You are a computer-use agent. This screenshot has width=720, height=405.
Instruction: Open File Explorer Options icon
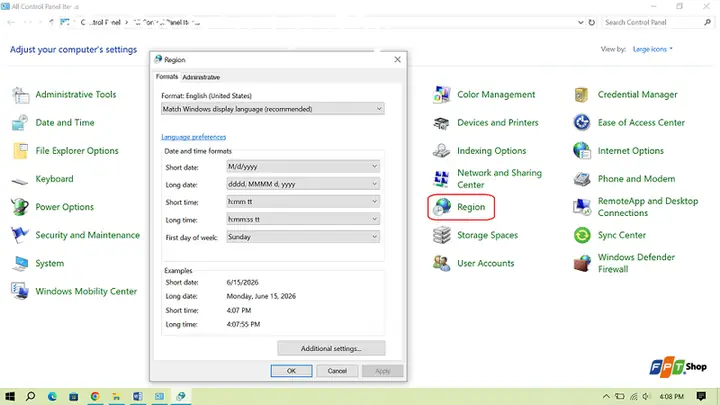click(x=20, y=151)
